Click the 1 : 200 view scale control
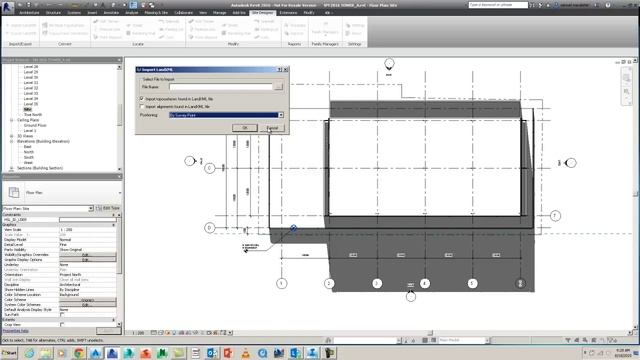 pyautogui.click(x=138, y=333)
